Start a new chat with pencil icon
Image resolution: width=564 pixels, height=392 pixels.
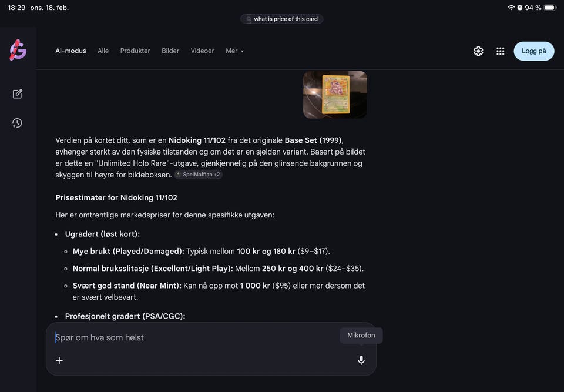point(17,94)
